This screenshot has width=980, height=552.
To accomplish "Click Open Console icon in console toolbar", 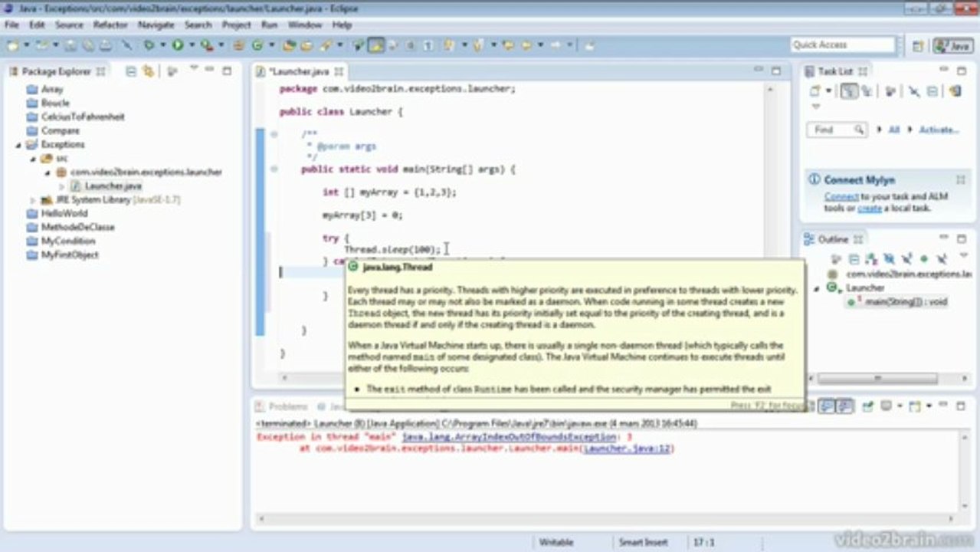I will (x=915, y=406).
